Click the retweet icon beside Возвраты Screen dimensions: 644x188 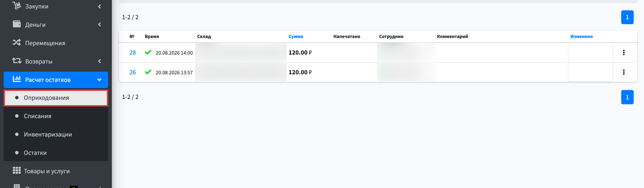(17, 61)
